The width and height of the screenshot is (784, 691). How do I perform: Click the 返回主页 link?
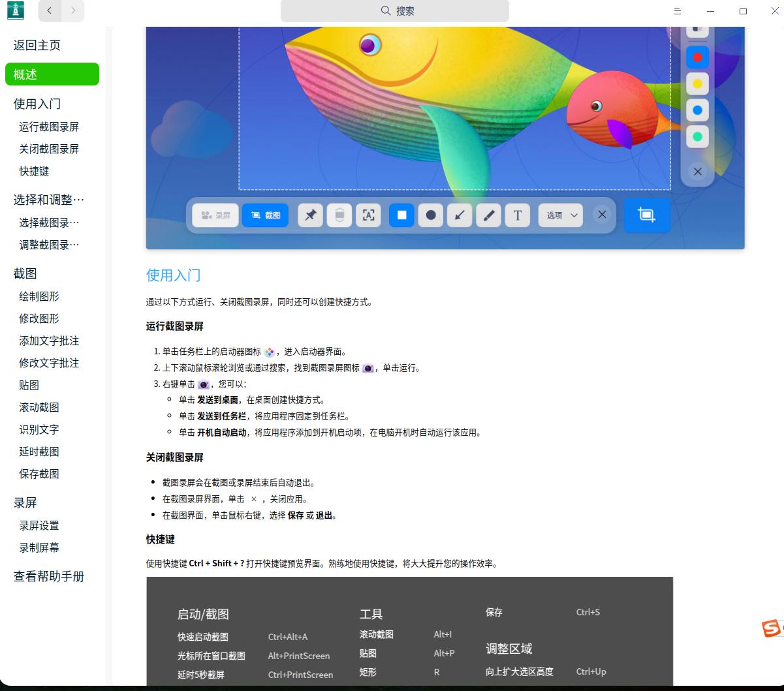click(x=36, y=45)
